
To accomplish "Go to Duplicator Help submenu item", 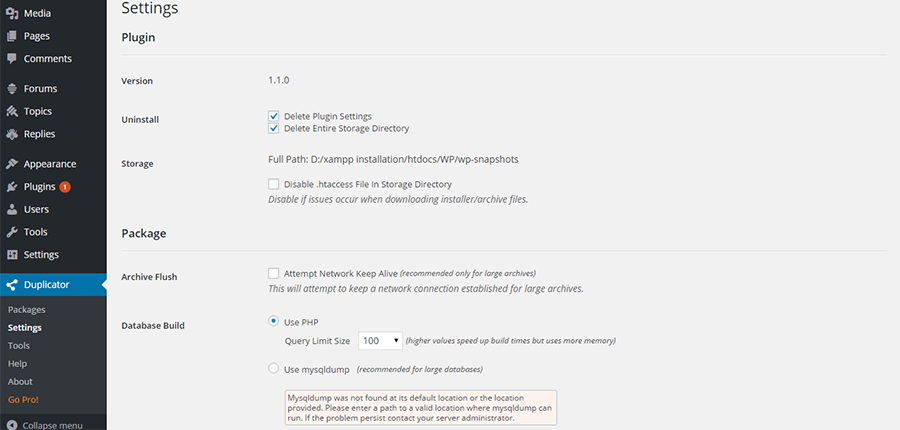I will [x=17, y=363].
